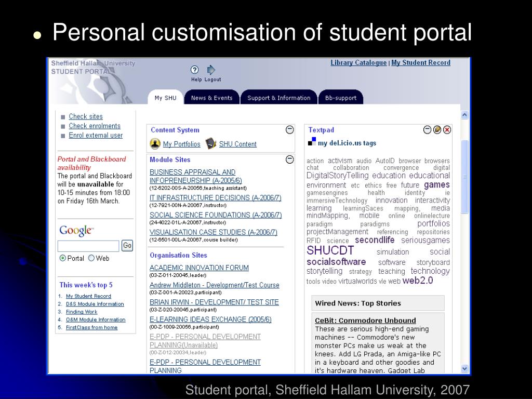Open My Portfolios link

click(181, 144)
